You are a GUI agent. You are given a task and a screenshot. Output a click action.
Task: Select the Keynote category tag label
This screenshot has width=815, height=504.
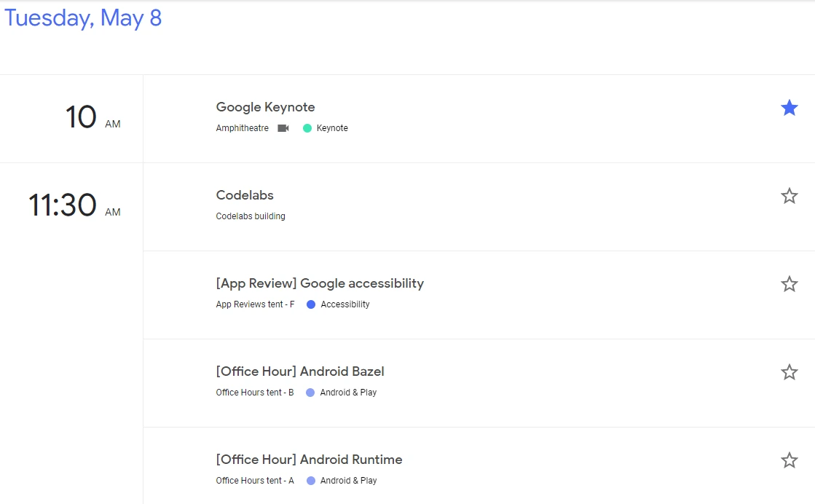[x=332, y=128]
